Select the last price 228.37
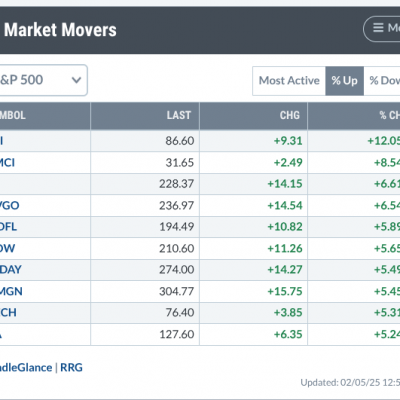 176,184
